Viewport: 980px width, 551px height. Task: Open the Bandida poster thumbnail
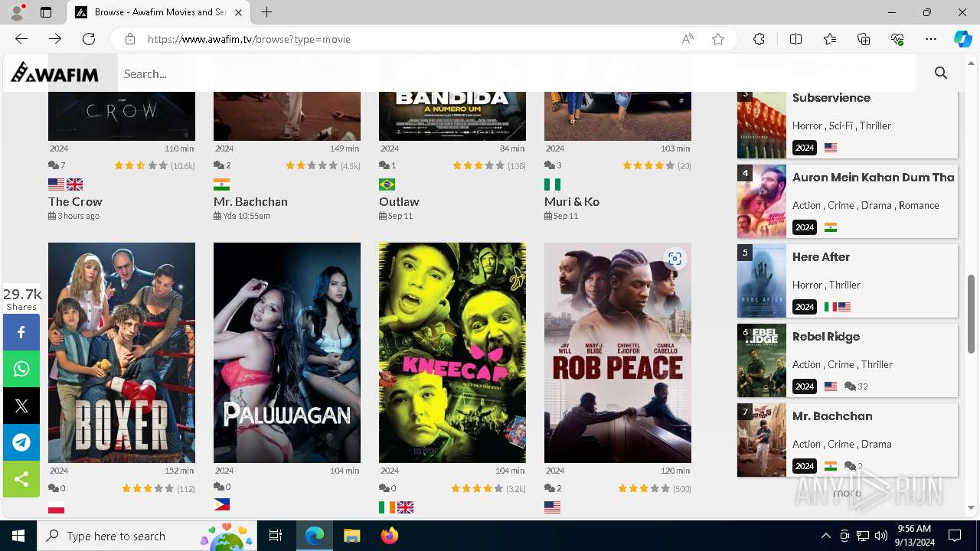452,116
